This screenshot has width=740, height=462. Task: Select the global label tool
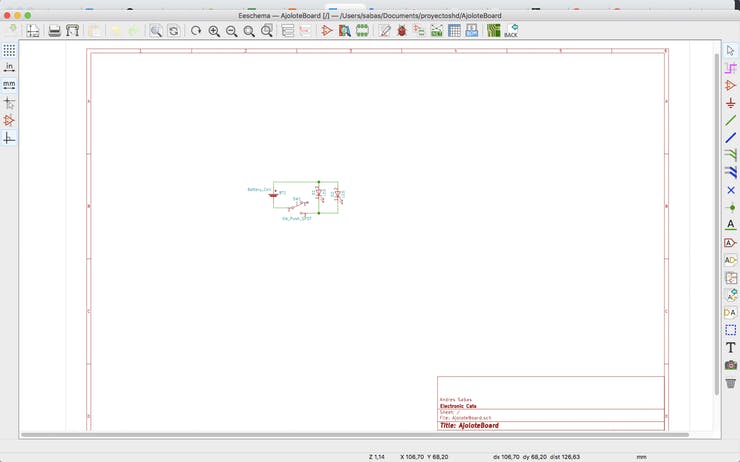(x=731, y=243)
